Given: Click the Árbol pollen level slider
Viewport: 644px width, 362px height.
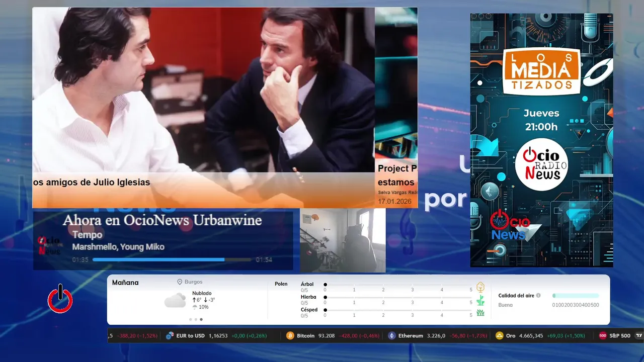Looking at the screenshot, I should [398, 284].
